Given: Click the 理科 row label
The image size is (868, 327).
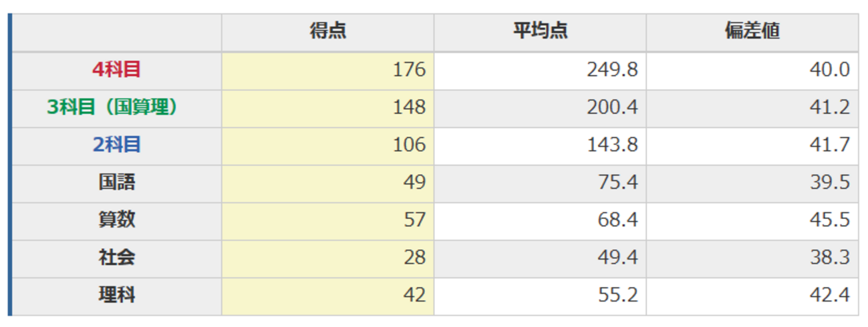Looking at the screenshot, I should (x=117, y=294).
